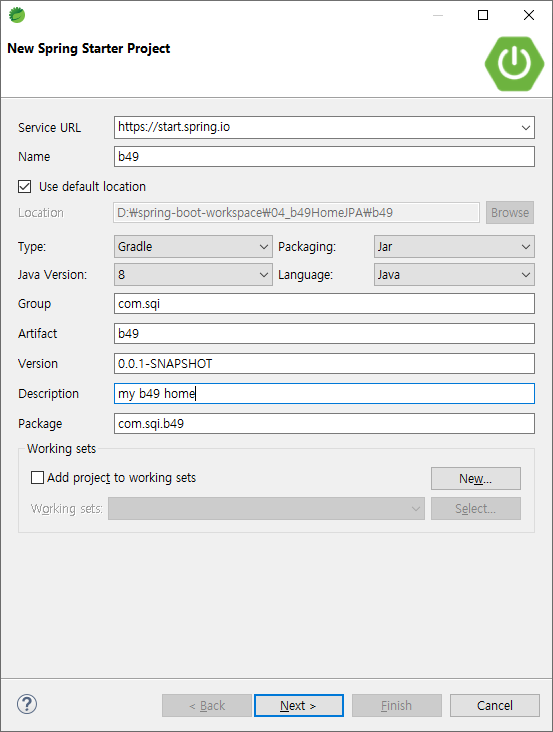This screenshot has height=732, width=553.
Task: Expand the Service URL dropdown
Action: (525, 127)
